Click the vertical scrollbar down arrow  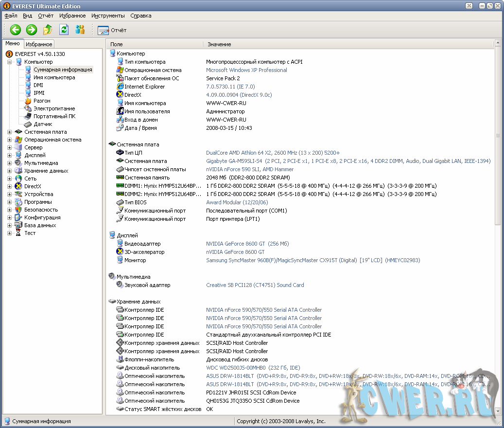[497, 410]
